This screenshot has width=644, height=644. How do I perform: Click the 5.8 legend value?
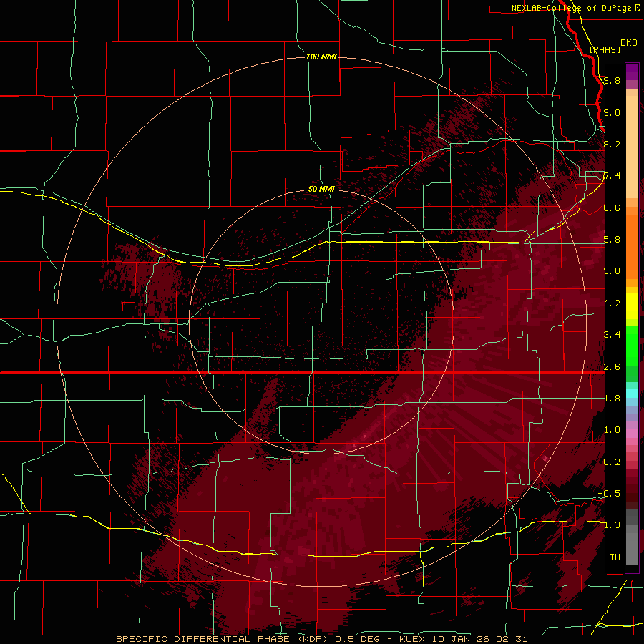coord(612,239)
